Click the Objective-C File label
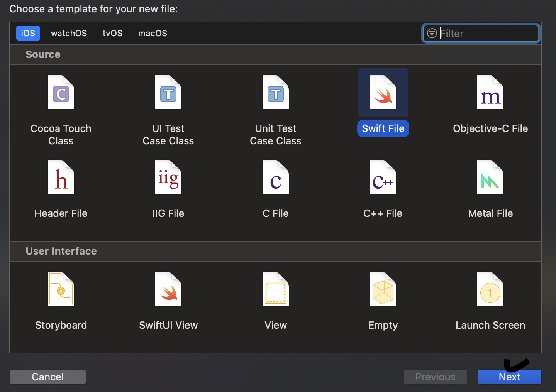 click(490, 128)
